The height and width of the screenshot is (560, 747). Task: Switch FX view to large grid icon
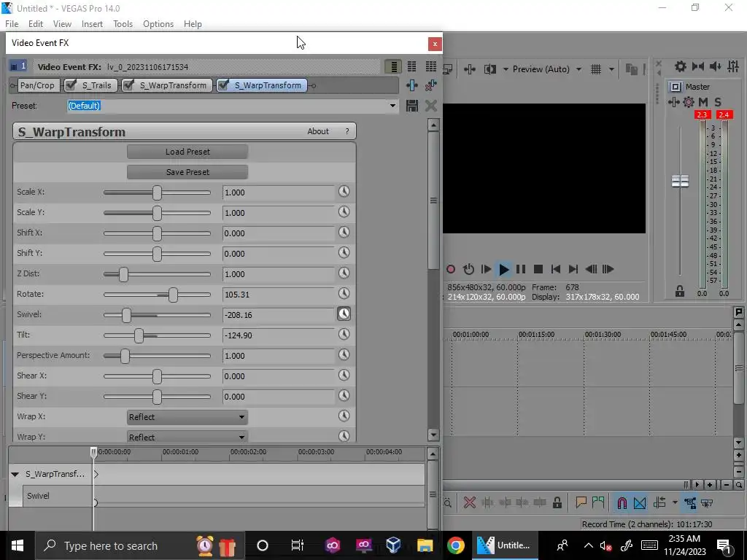coord(430,66)
